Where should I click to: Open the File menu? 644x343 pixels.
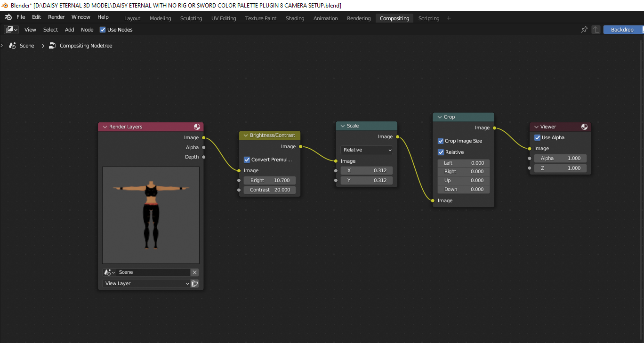[x=21, y=17]
